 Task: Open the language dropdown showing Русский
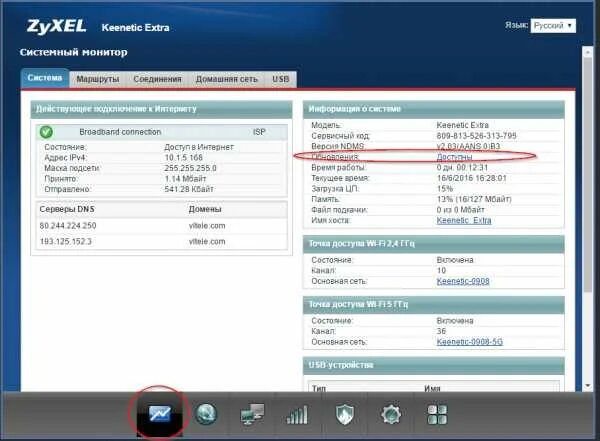coord(553,26)
